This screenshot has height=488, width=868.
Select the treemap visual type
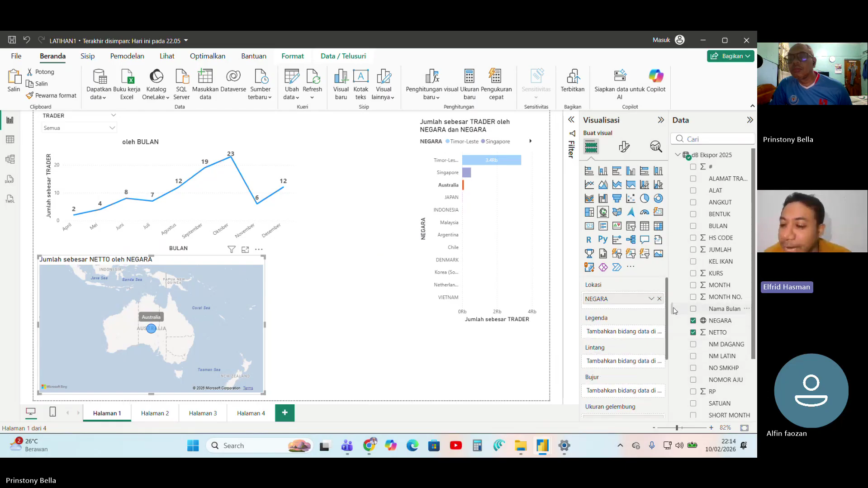click(x=589, y=212)
